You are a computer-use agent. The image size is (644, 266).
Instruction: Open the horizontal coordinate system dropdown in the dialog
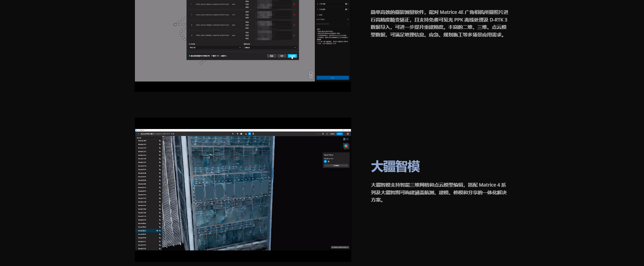point(215,48)
